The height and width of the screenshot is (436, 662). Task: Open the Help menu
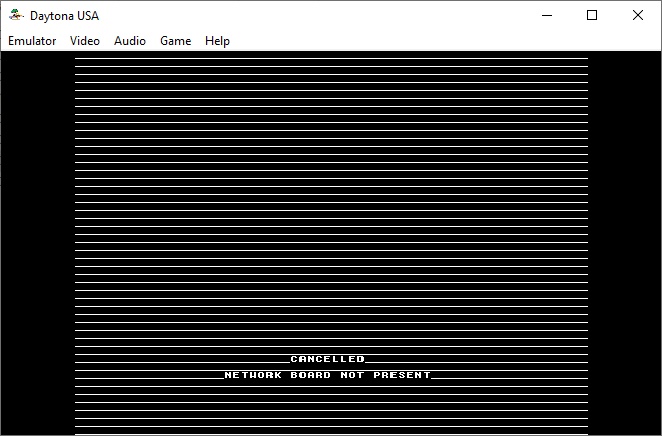[217, 41]
